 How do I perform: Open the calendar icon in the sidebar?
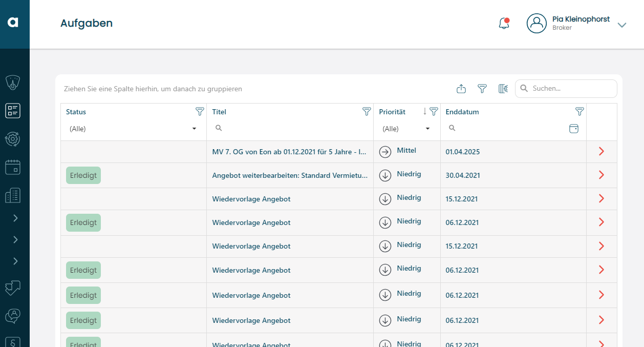[13, 167]
